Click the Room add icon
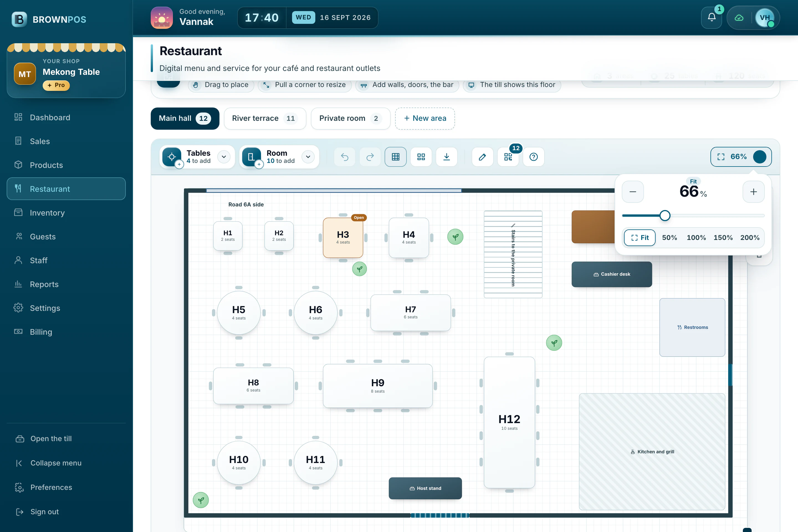Viewport: 798px width, 532px height. point(251,157)
